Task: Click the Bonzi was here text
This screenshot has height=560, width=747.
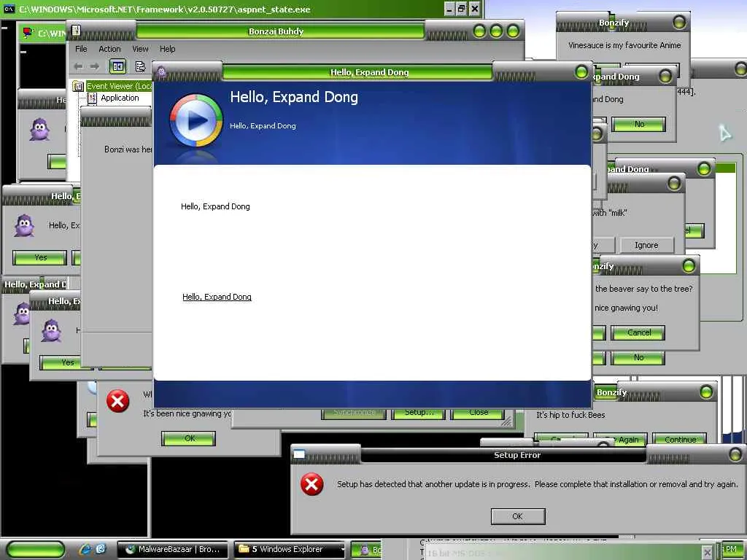Action: [128, 149]
